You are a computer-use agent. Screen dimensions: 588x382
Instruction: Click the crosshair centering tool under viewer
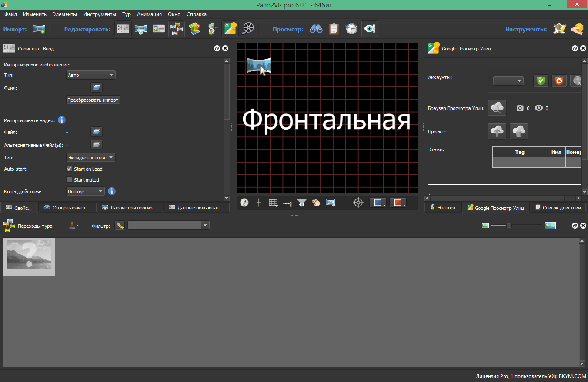tap(358, 202)
